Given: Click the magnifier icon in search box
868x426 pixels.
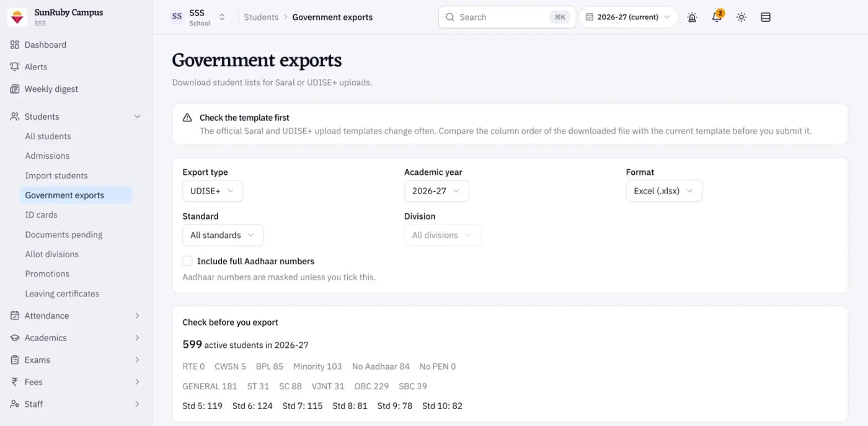Looking at the screenshot, I should [x=450, y=17].
